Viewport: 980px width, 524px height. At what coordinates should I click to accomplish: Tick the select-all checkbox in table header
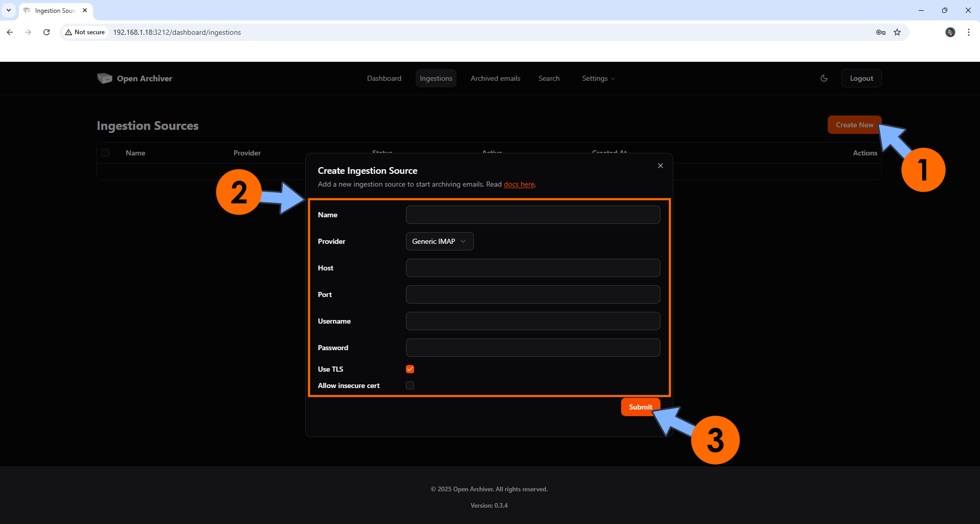click(105, 153)
